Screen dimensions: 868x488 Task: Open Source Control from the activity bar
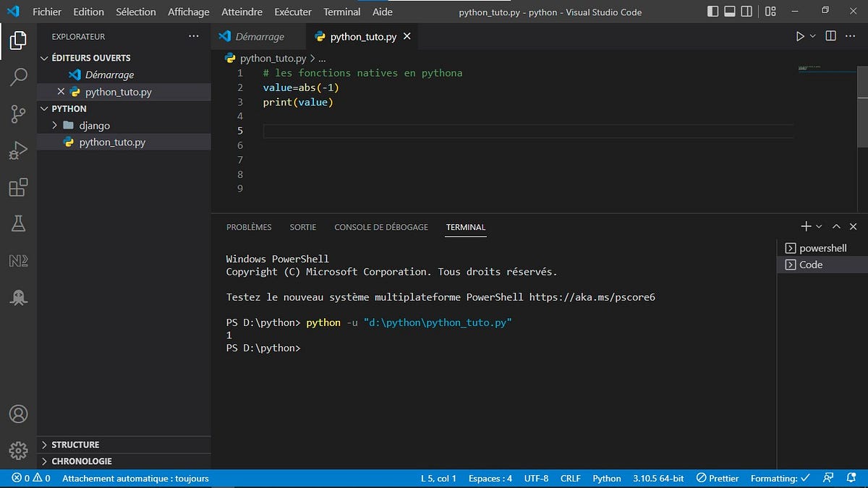tap(18, 114)
